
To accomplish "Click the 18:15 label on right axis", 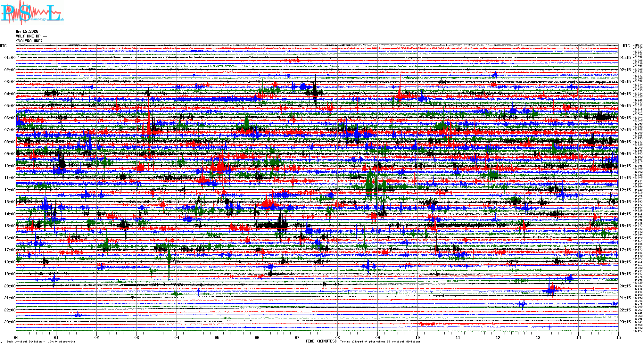I will (x=625, y=262).
